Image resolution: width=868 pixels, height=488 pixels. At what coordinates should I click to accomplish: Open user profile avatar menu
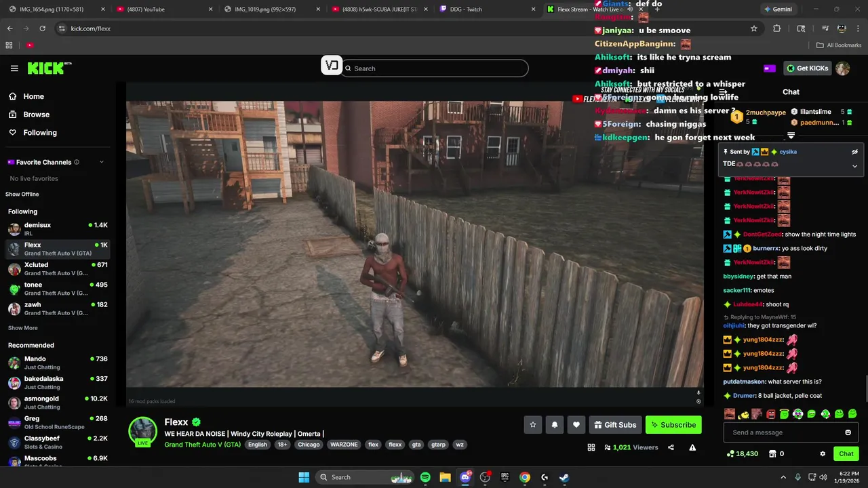(842, 68)
